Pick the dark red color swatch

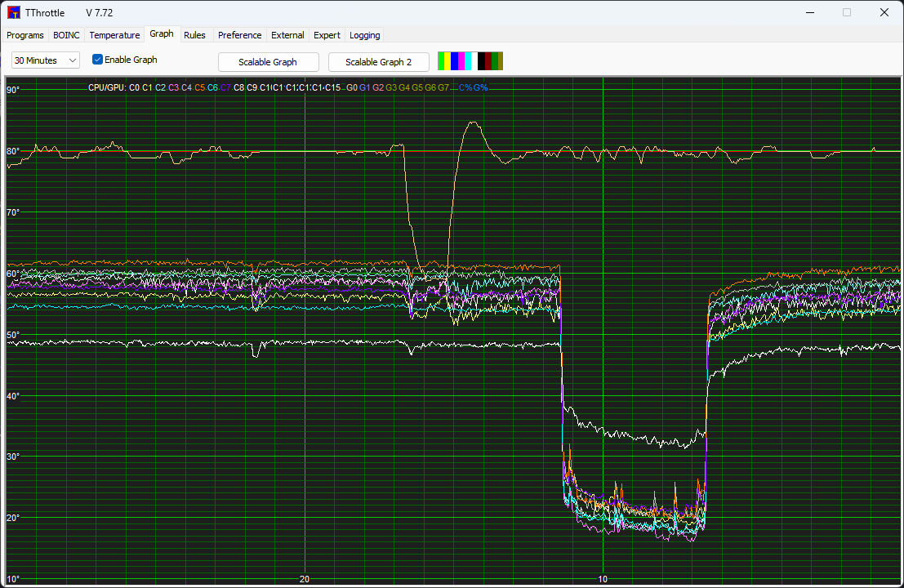click(x=488, y=61)
